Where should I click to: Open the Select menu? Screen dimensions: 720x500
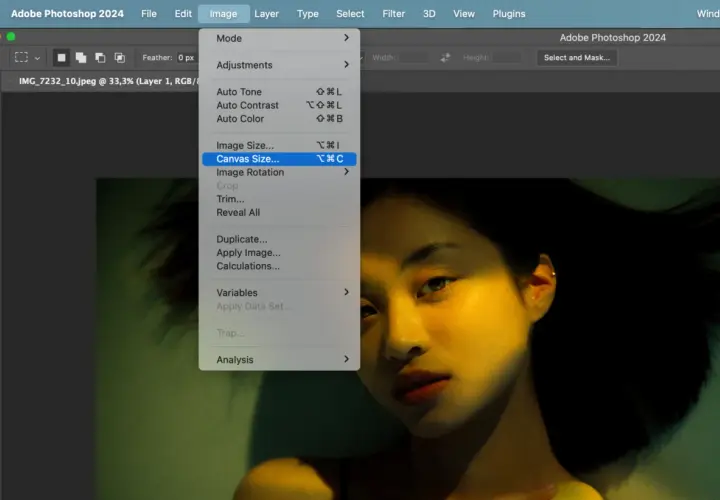pos(350,14)
